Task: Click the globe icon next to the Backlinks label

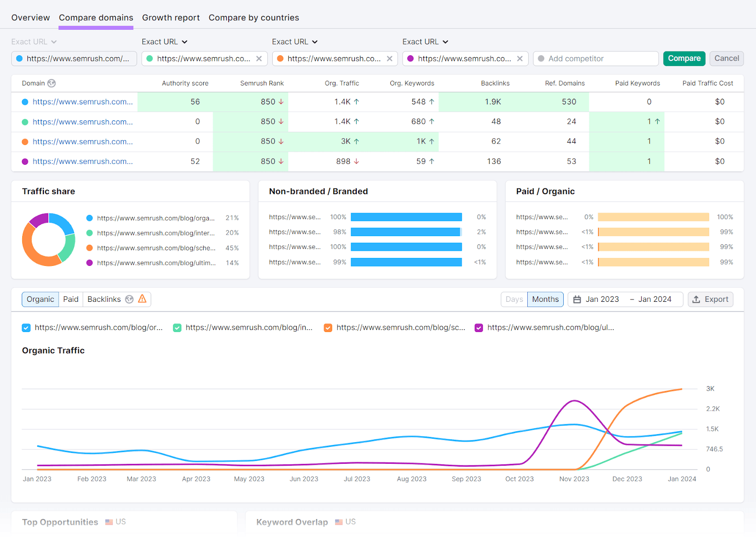Action: (129, 299)
